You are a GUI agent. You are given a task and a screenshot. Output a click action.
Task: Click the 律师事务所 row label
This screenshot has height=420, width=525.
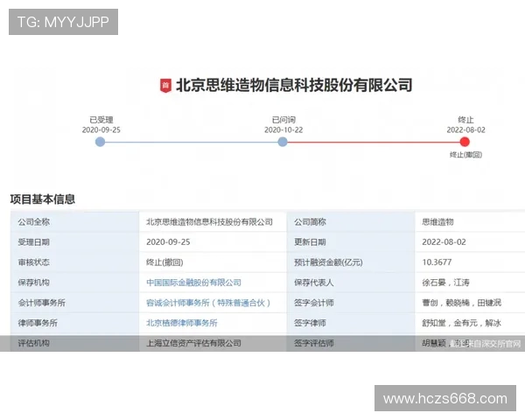pyautogui.click(x=38, y=323)
